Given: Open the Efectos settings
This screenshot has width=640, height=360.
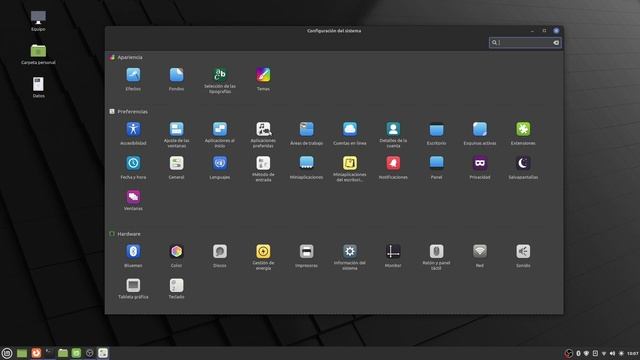Looking at the screenshot, I should click(133, 79).
